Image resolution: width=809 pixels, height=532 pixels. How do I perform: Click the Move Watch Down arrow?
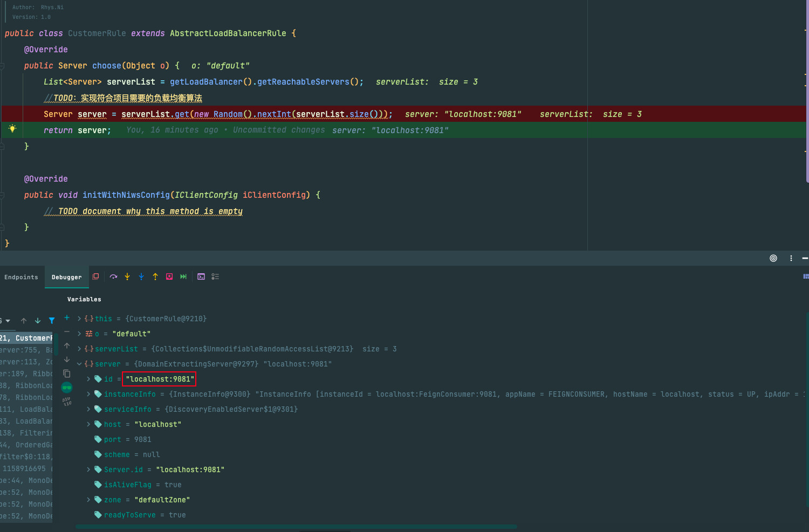tap(67, 360)
